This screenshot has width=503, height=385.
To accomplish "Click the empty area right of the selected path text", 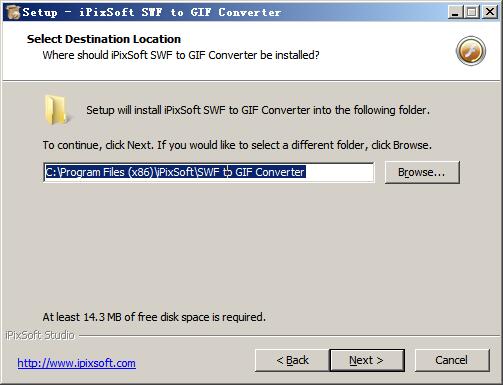I will tap(339, 172).
